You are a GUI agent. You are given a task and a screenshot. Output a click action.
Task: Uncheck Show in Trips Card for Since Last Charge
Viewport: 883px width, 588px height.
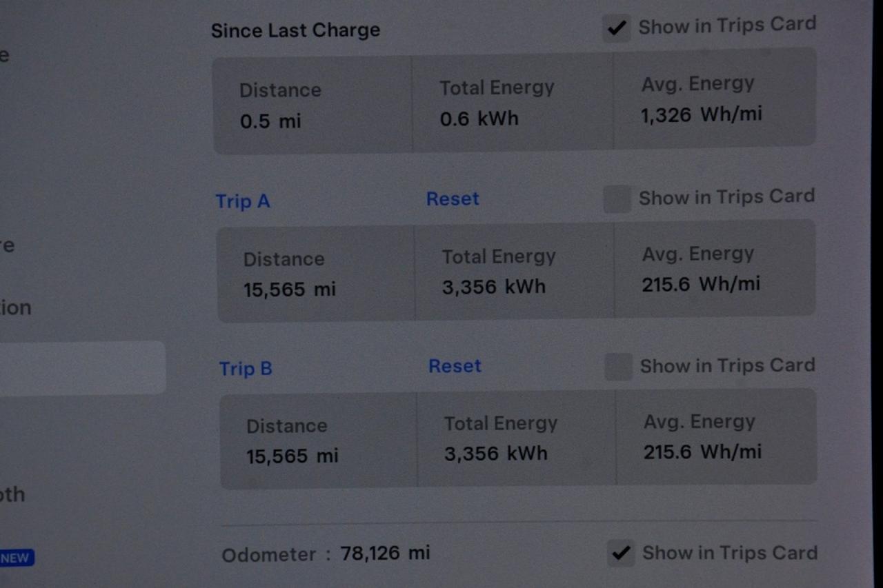[616, 28]
